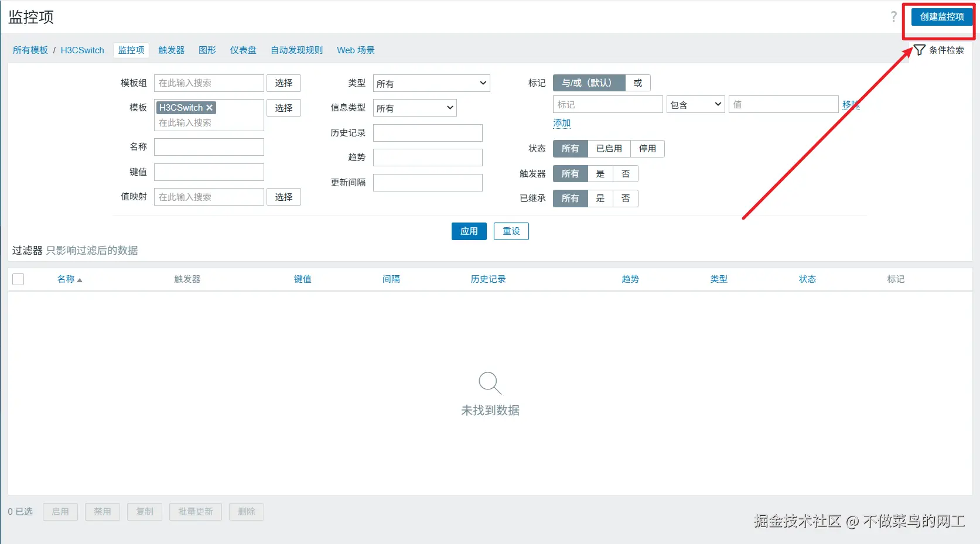Screen dimensions: 980x544
Task: Toggle the 条件检索 filter panel
Action: coord(939,50)
